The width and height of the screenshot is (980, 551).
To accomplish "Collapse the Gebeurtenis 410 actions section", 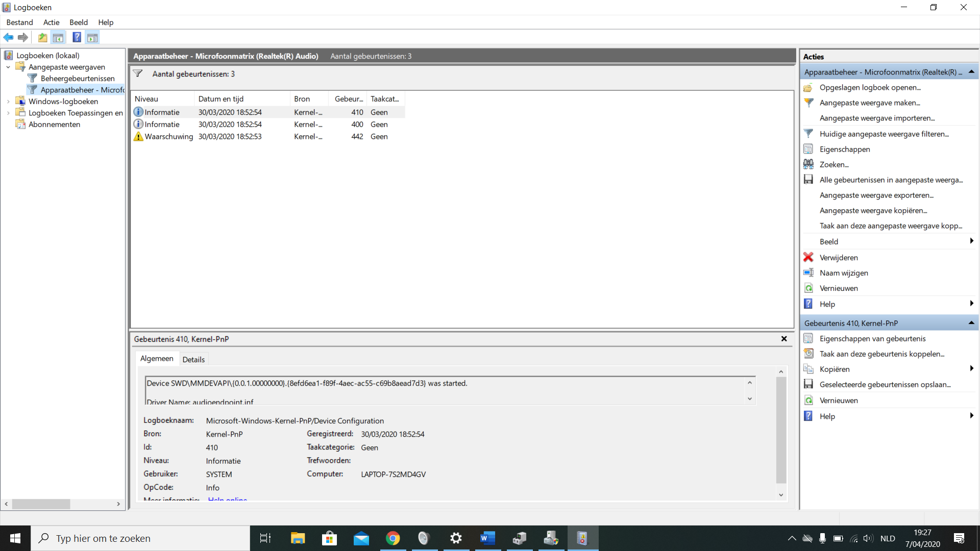I will [971, 323].
